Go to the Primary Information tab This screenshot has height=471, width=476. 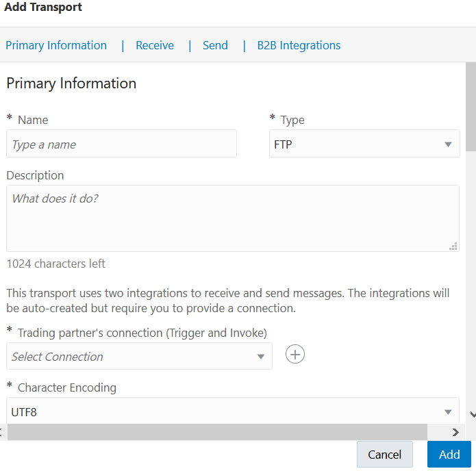click(56, 46)
